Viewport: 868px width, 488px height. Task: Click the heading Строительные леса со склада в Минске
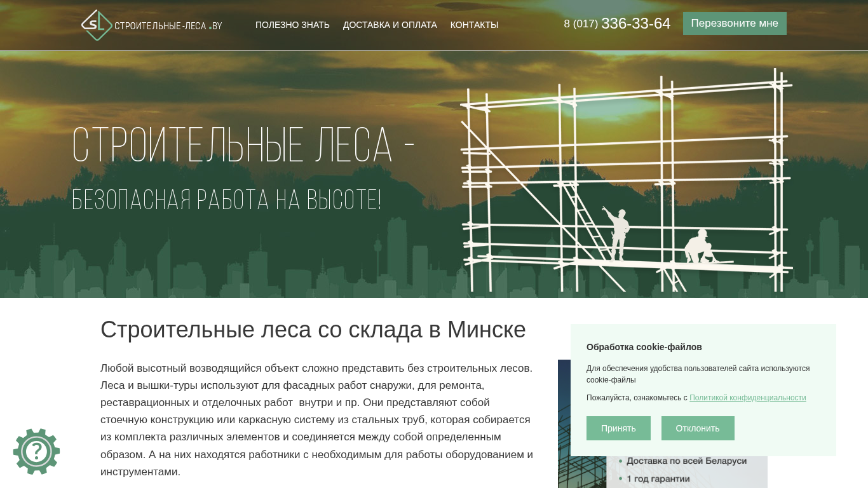[x=313, y=330]
